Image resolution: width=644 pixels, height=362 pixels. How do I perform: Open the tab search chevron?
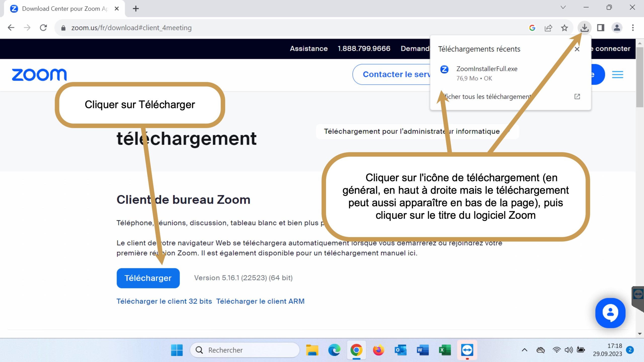[x=563, y=8]
